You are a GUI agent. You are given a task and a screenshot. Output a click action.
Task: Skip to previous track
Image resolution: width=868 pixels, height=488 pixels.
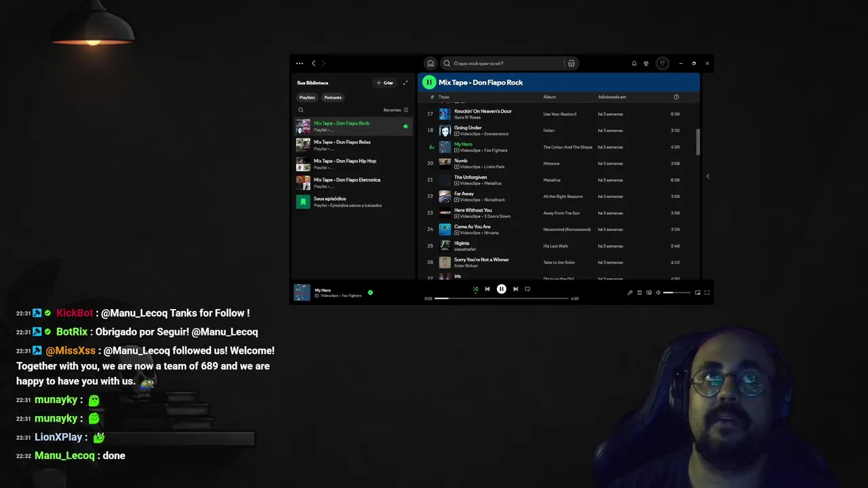pyautogui.click(x=487, y=289)
